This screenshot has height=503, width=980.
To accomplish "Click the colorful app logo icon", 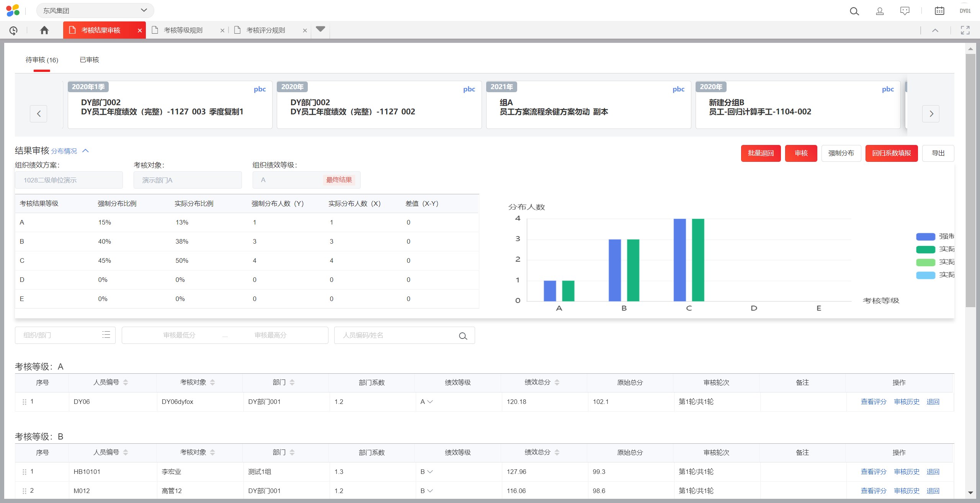I will [13, 11].
